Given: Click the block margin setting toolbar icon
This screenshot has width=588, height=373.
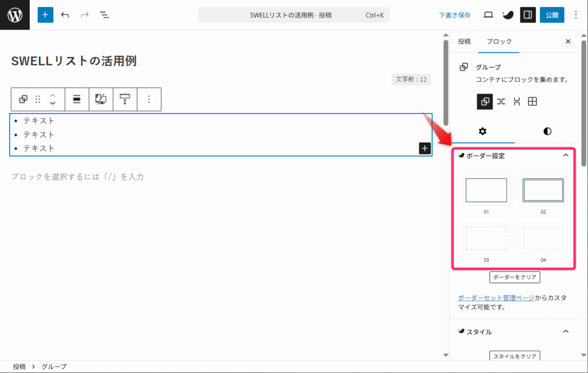Looking at the screenshot, I should tap(125, 99).
